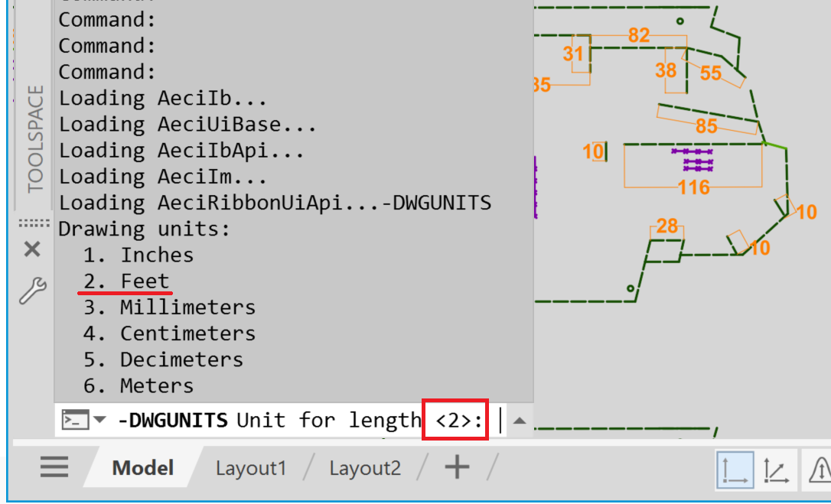Add a new layout with plus button

pyautogui.click(x=457, y=467)
